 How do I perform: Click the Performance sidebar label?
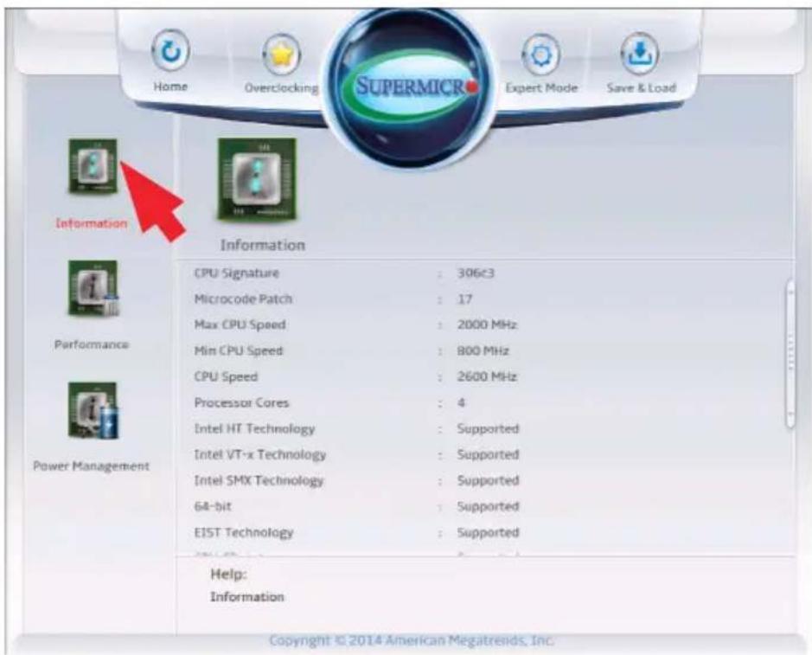(92, 344)
